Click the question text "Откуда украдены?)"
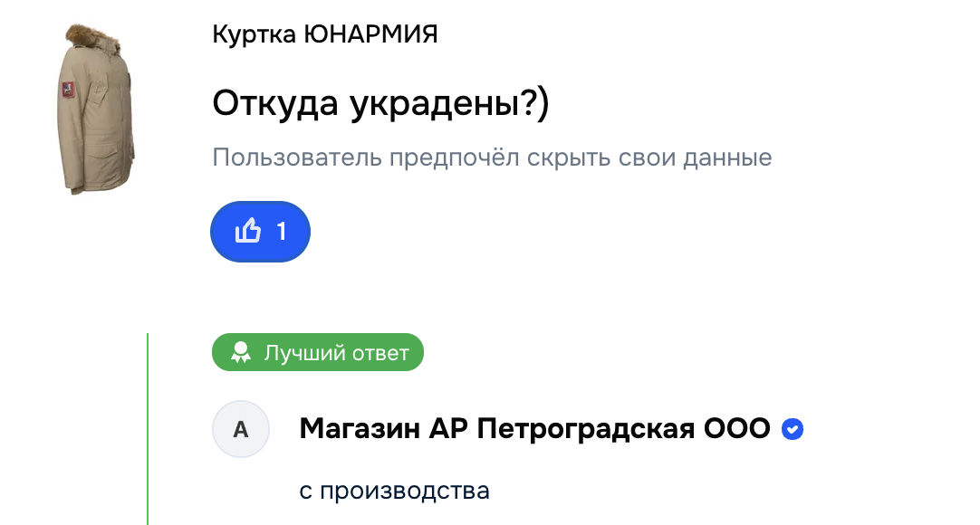The width and height of the screenshot is (980, 525). [380, 103]
